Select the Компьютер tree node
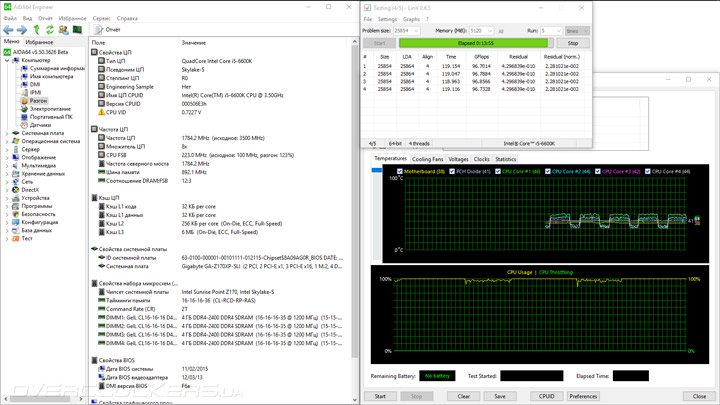Image resolution: width=720 pixels, height=405 pixels. point(36,60)
